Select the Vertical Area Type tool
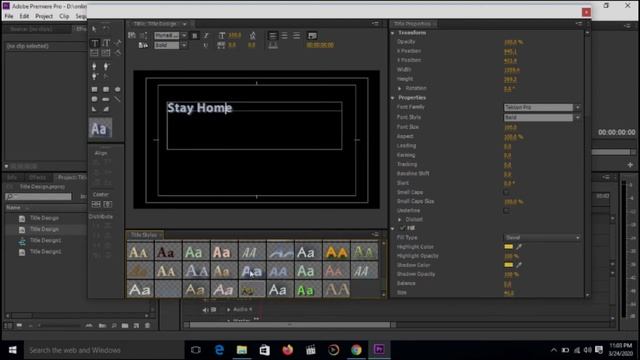The height and width of the screenshot is (360, 640). [x=106, y=53]
